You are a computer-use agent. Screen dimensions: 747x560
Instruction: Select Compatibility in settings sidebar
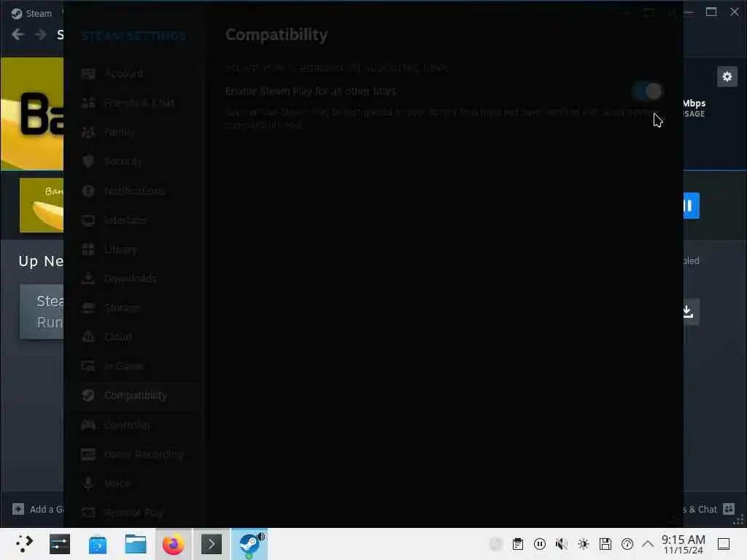pyautogui.click(x=134, y=396)
